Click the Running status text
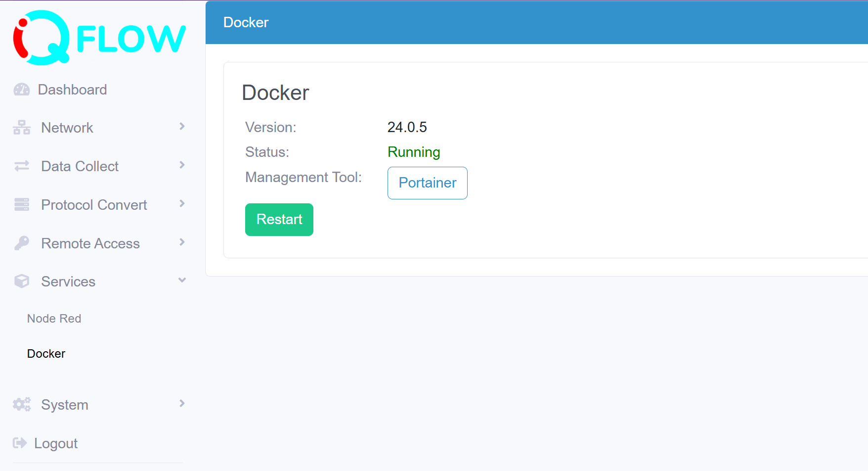This screenshot has height=471, width=868. [x=414, y=152]
